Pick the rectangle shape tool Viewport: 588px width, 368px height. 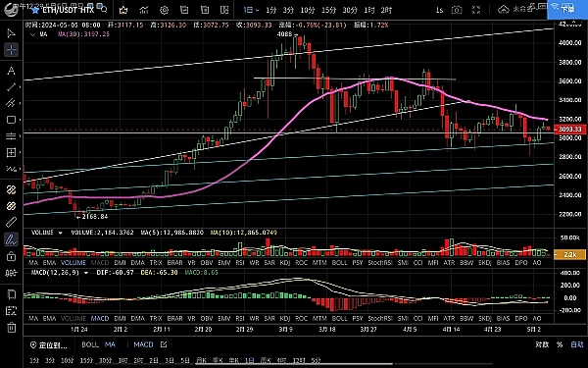[x=11, y=120]
